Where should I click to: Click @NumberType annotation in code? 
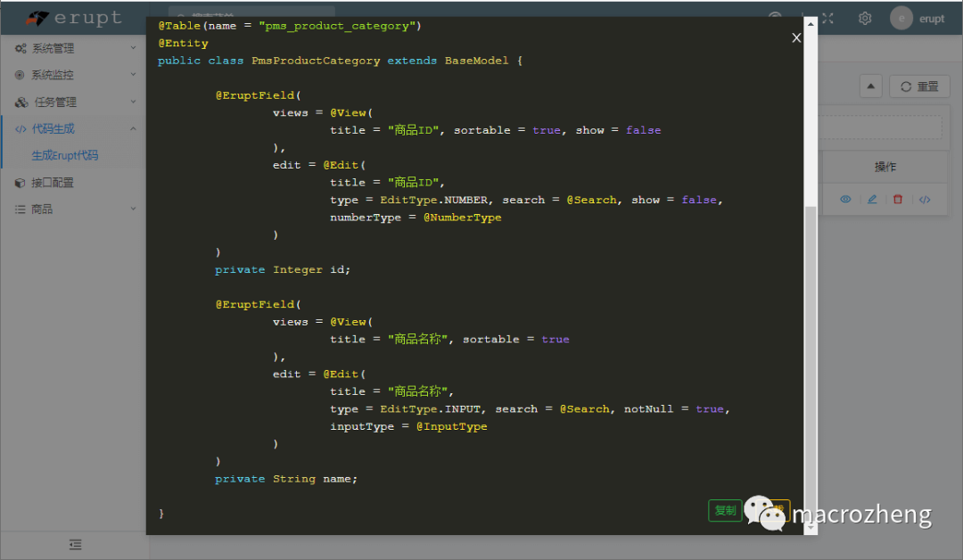point(463,218)
